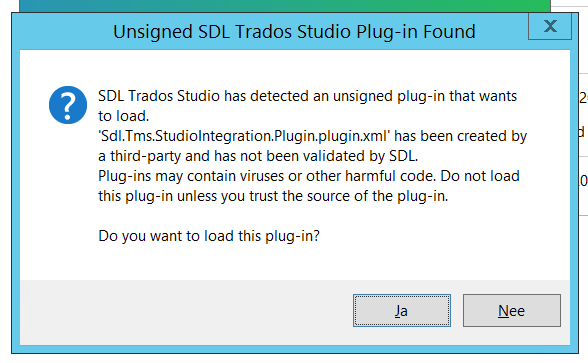Close the unsigned plug-in dialog with X
The width and height of the screenshot is (588, 363).
point(550,26)
